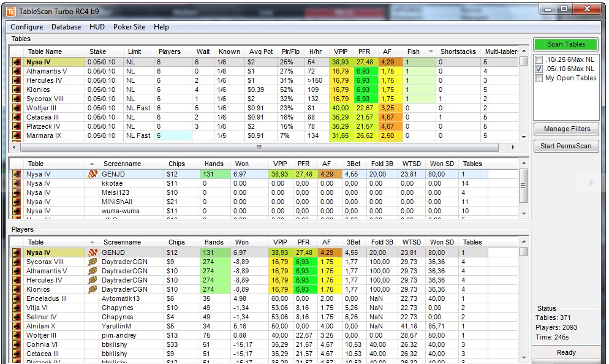Screen dimensions: 609x364
Task: Check the My Open Tables option
Action: (x=539, y=78)
